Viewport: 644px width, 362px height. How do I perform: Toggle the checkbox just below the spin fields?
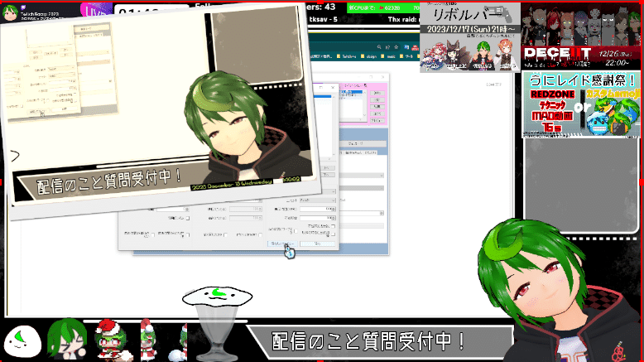[333, 226]
